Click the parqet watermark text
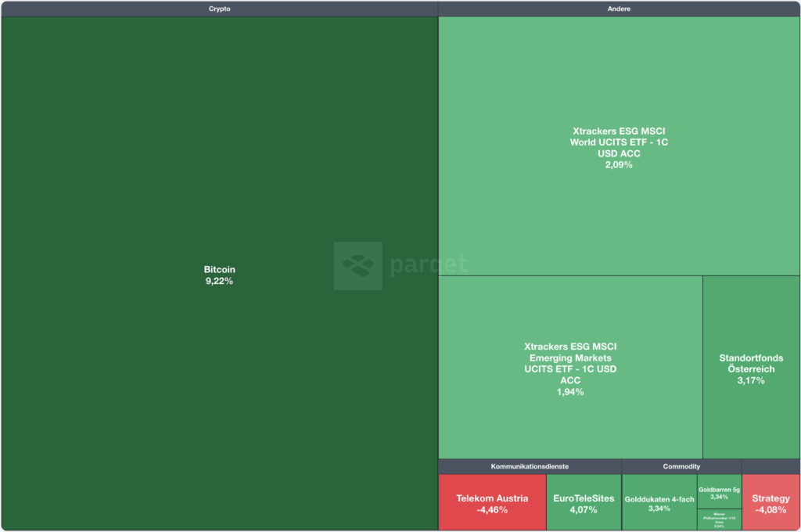801x532 pixels. [429, 264]
